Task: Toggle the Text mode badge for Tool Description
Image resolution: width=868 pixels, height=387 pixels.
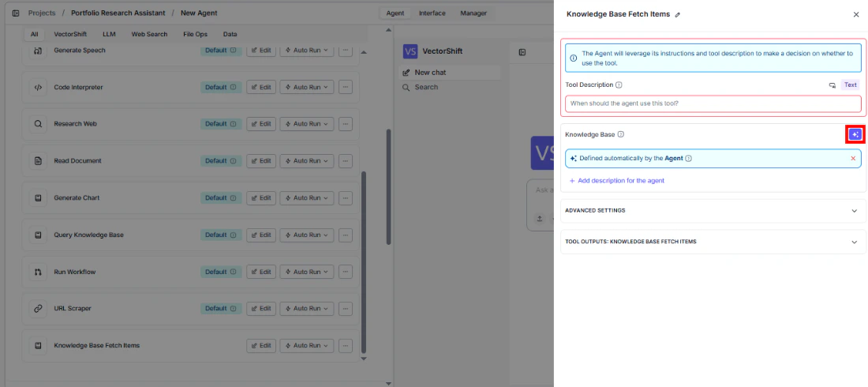Action: tap(851, 85)
